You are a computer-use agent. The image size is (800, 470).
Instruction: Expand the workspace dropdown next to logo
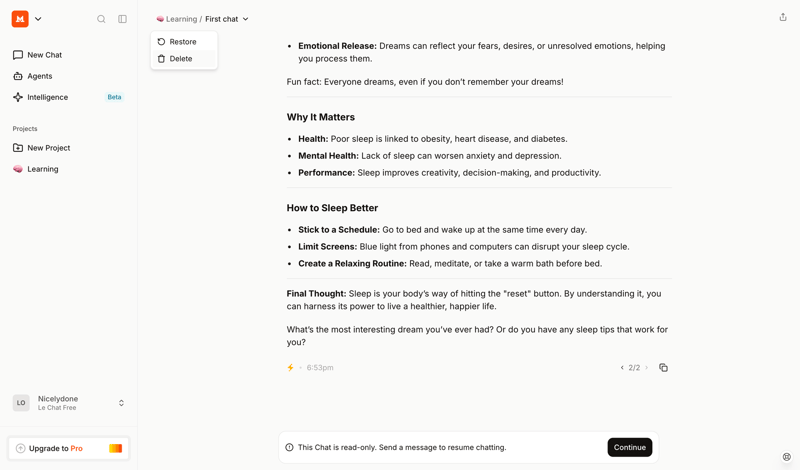tap(38, 19)
